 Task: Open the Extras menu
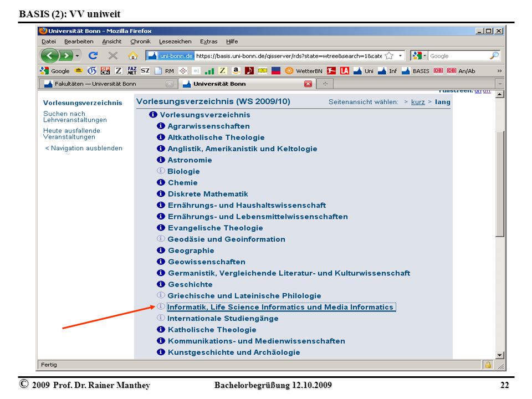tap(209, 42)
